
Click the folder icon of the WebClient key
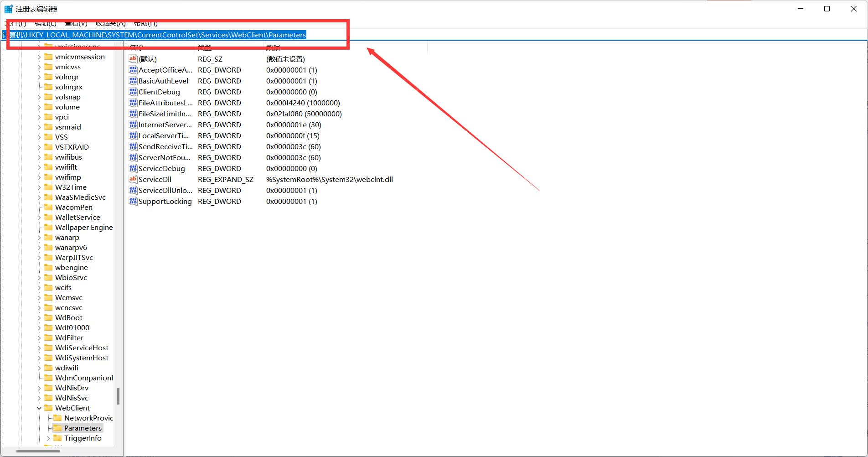48,408
